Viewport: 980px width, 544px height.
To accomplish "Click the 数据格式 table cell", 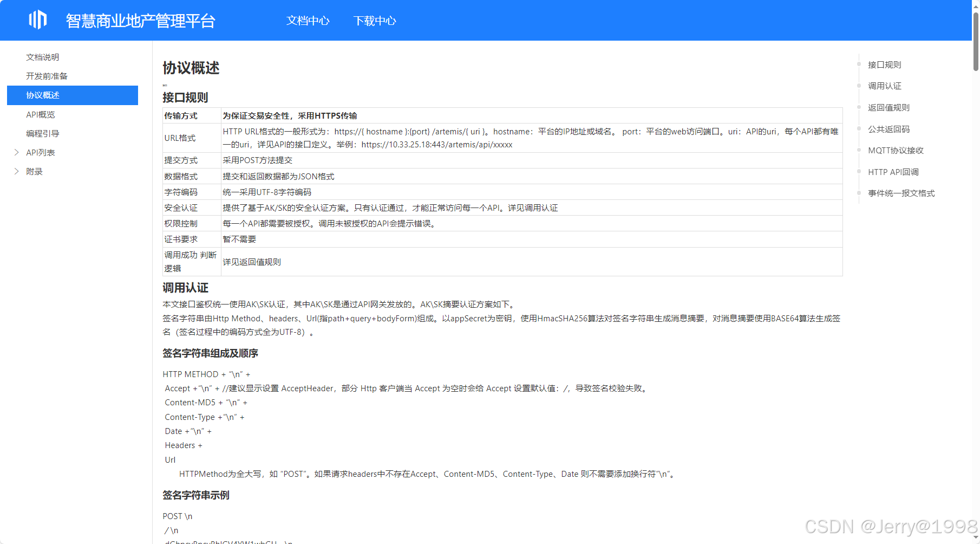I will [192, 177].
